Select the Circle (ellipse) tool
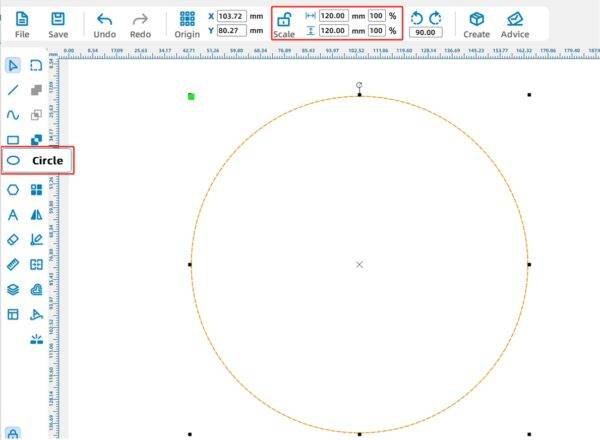 click(x=13, y=160)
